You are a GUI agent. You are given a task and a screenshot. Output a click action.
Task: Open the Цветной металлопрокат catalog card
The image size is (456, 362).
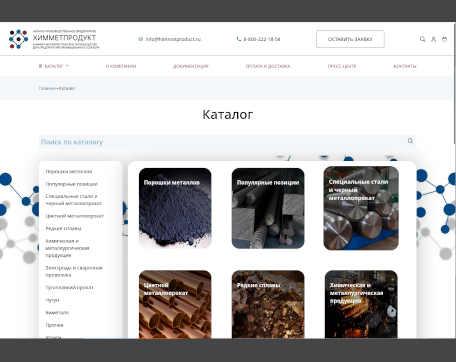tap(175, 304)
